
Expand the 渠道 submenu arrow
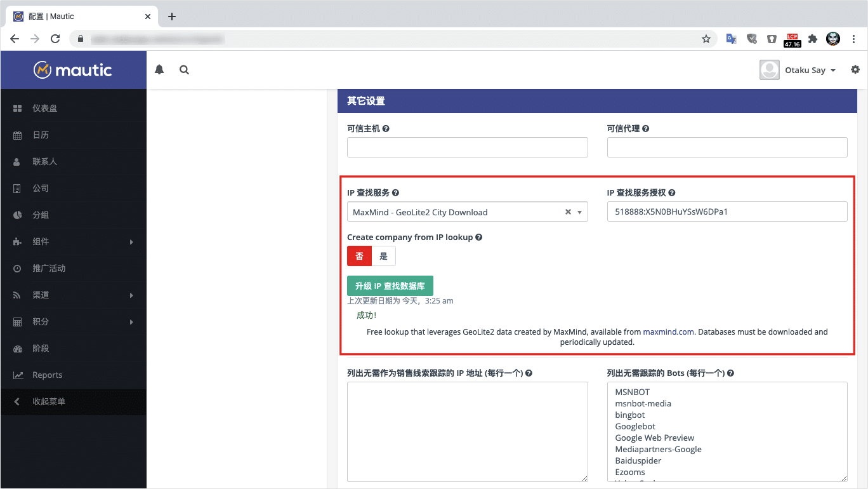(131, 295)
